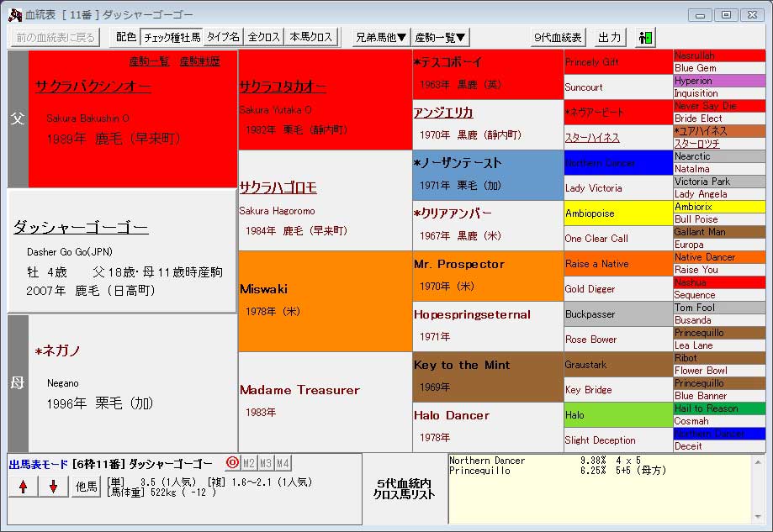Toggle the 全クロス display mode
The image size is (773, 532).
tap(263, 38)
